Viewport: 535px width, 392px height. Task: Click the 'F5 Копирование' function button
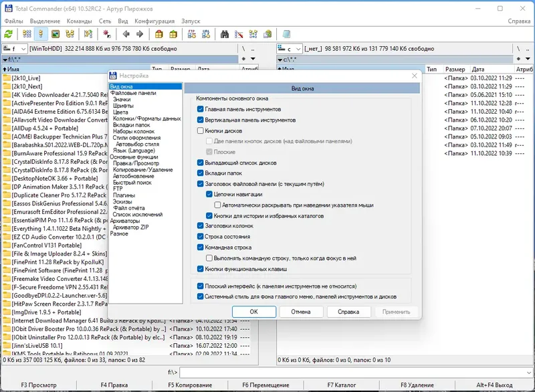tap(190, 385)
